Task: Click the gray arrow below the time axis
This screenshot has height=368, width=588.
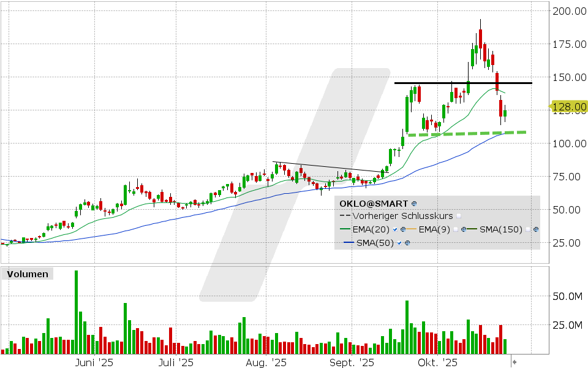Action: point(514,362)
